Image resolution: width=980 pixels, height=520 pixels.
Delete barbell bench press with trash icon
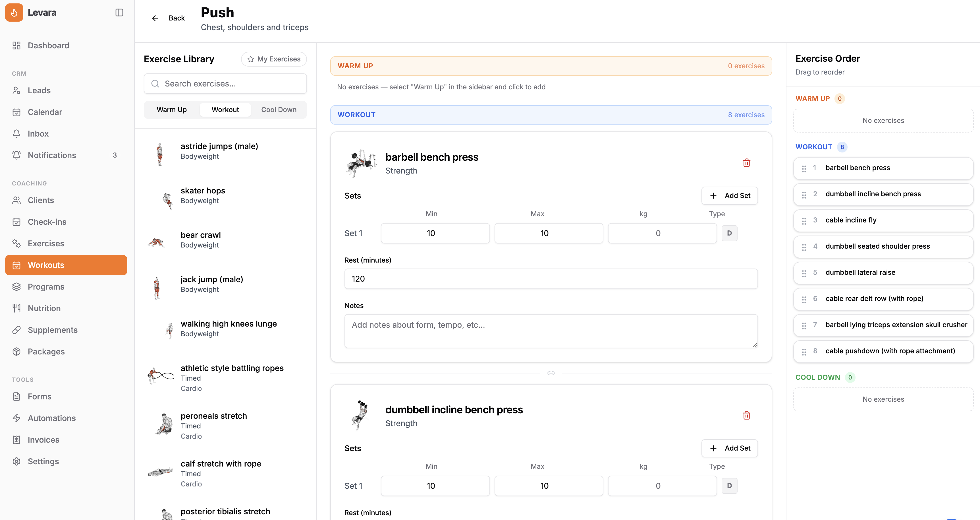pos(746,163)
